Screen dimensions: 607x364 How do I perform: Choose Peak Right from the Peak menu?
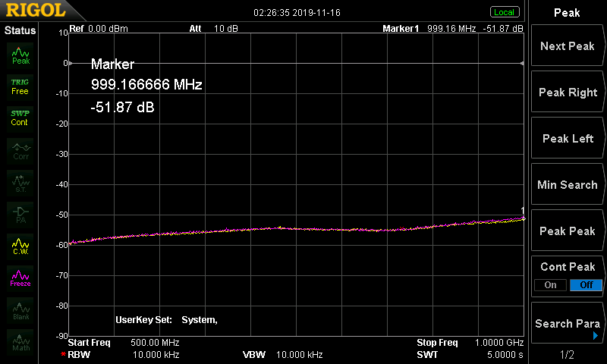tap(567, 93)
